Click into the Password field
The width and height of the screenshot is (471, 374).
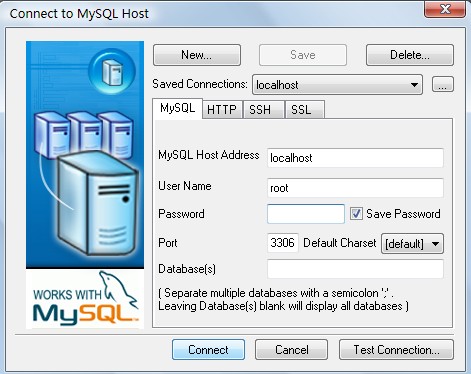pyautogui.click(x=306, y=214)
